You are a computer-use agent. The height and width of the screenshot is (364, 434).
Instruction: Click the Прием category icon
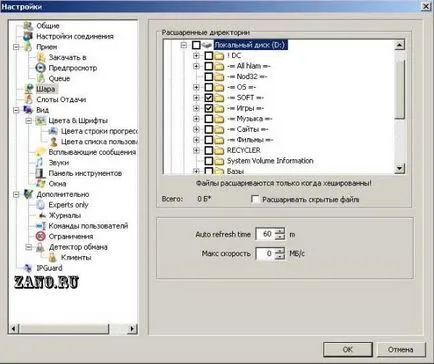pyautogui.click(x=28, y=47)
